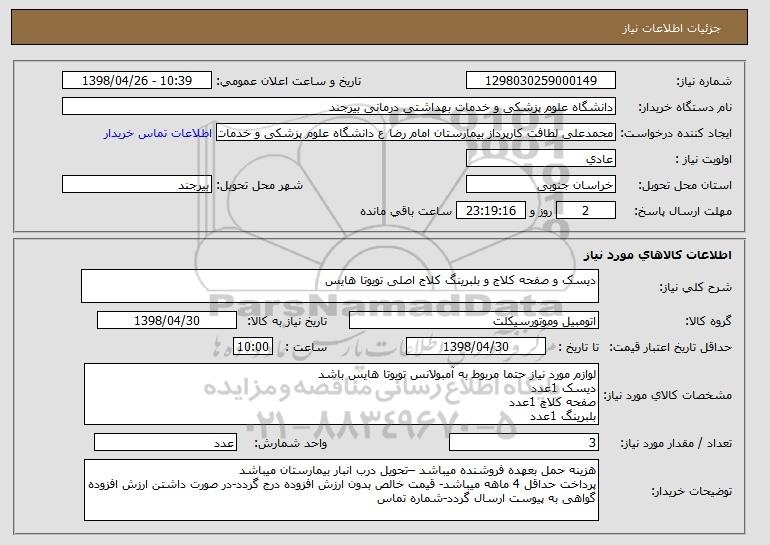
Task: Click the buyer organization name field
Action: pyautogui.click(x=339, y=107)
